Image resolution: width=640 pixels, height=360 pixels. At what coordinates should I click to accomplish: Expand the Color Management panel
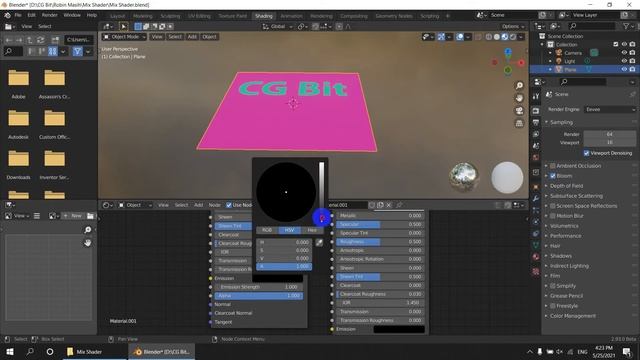point(572,316)
